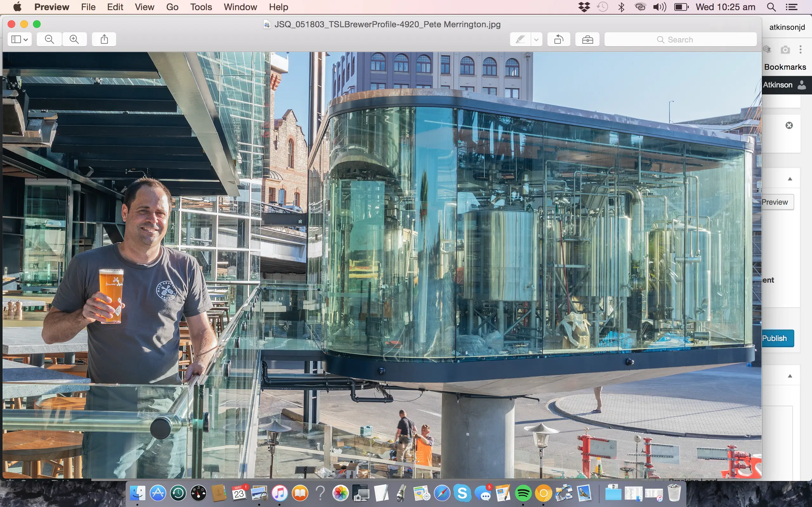Click the blue Publish button
812x507 pixels.
point(777,338)
